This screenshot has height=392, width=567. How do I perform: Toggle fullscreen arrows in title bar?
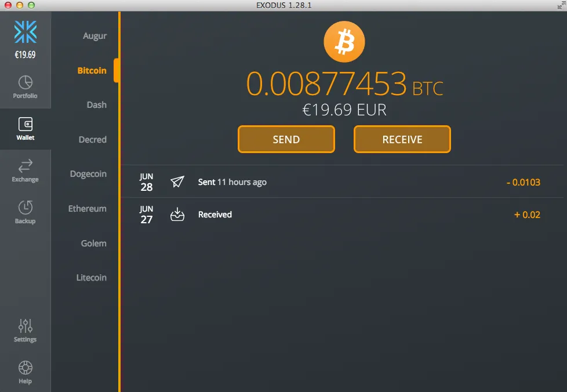[x=562, y=5]
